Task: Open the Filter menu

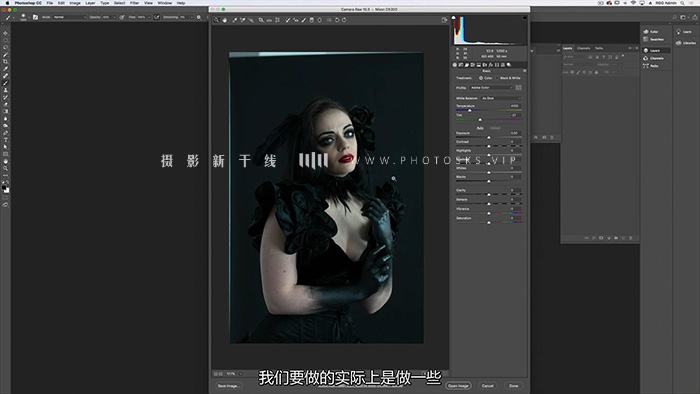Action: coord(134,3)
